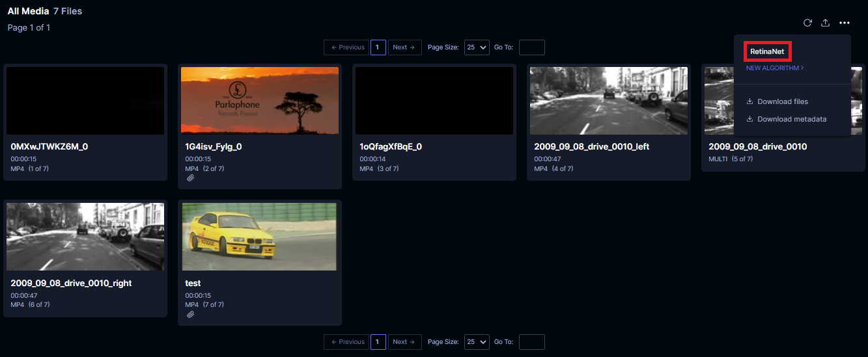Open the 0MXwJTWKZ6M_0 black thumbnail
Viewport: 868px width, 357px height.
tap(85, 101)
